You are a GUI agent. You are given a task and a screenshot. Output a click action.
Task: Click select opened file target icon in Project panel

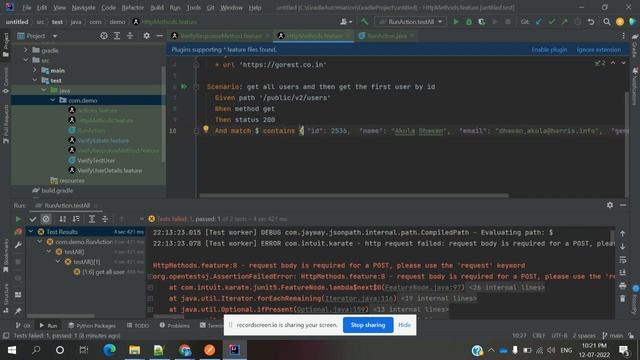point(104,36)
